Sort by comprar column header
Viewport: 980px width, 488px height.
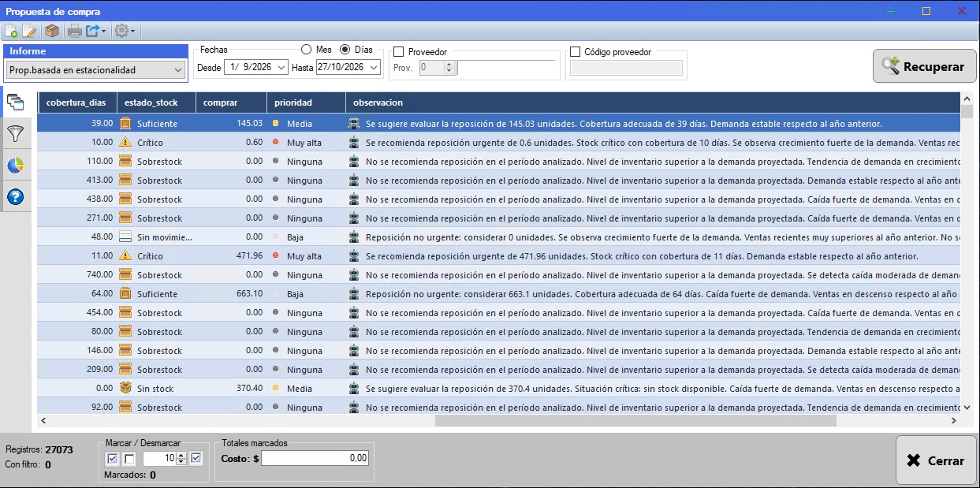coord(231,102)
